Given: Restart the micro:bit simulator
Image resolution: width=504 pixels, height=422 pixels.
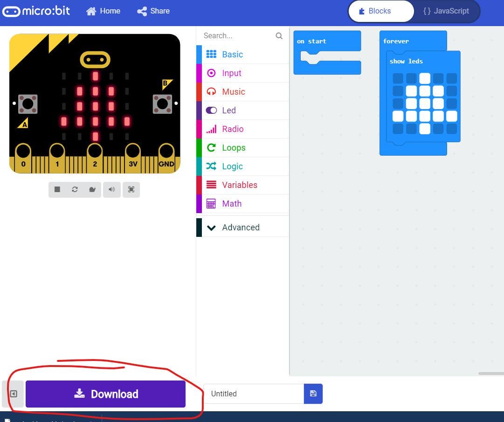Looking at the screenshot, I should (x=75, y=189).
